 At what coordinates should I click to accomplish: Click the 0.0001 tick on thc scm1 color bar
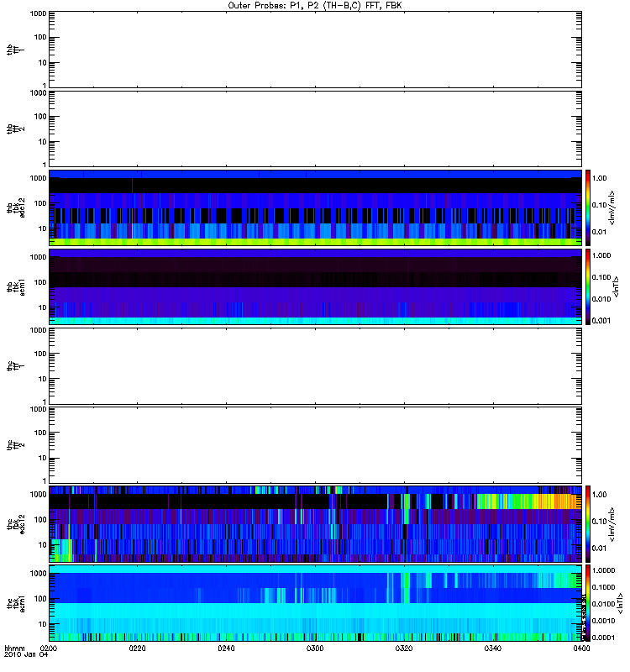(603, 638)
